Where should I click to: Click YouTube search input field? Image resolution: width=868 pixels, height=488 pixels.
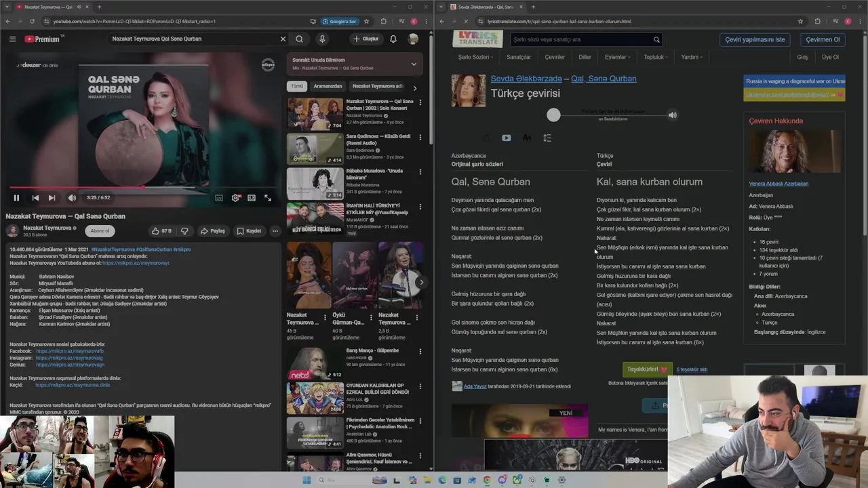coord(193,39)
